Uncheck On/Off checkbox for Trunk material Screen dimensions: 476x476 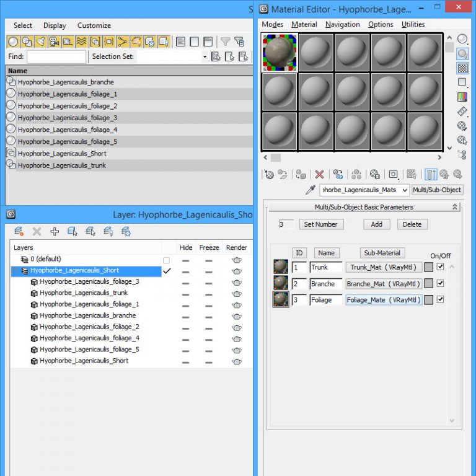click(441, 267)
